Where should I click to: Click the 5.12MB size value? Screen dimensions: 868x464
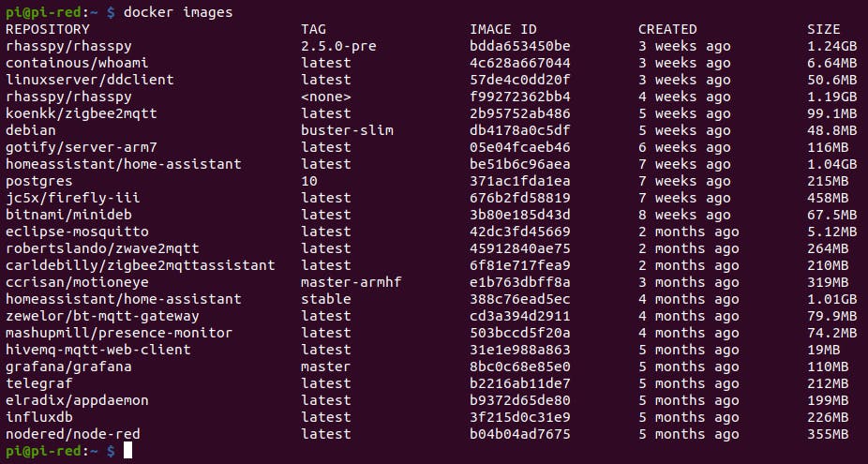[x=831, y=232]
